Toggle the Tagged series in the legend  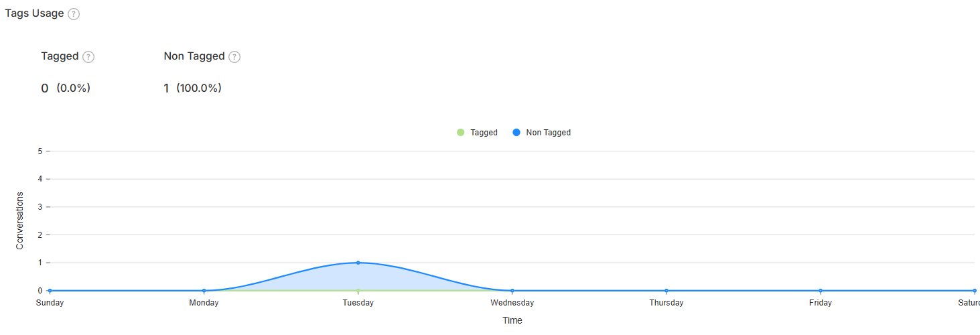coord(477,133)
